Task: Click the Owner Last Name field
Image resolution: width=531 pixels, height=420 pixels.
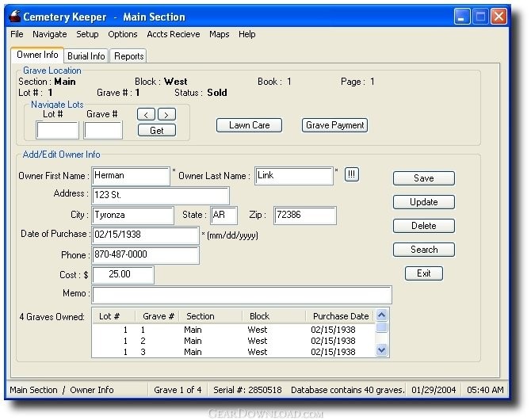Action: 294,176
